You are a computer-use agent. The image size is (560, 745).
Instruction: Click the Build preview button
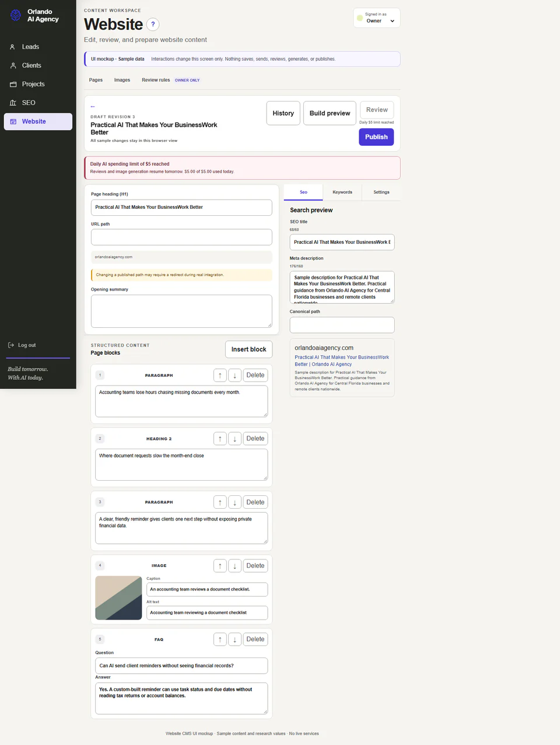(330, 113)
